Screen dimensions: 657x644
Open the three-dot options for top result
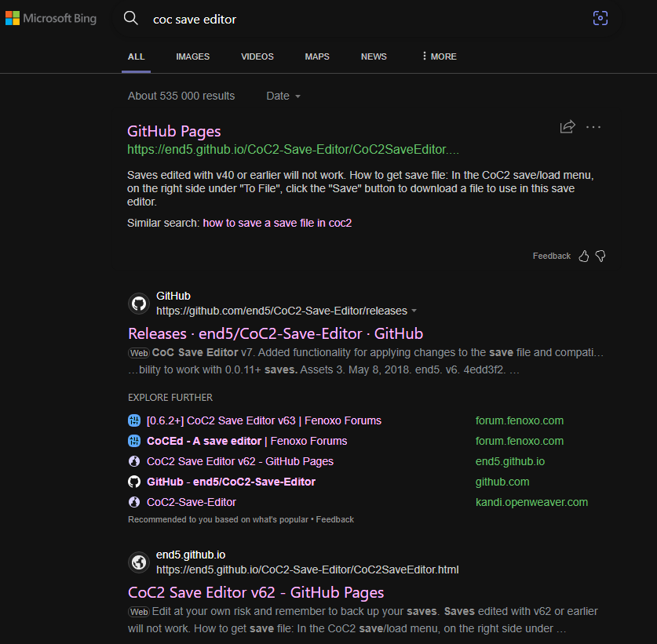click(593, 127)
